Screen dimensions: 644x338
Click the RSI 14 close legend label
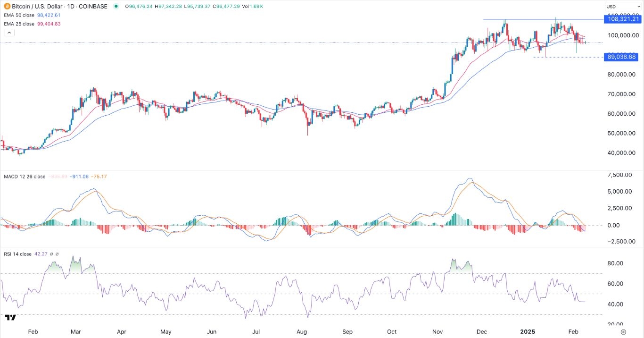tap(18, 253)
